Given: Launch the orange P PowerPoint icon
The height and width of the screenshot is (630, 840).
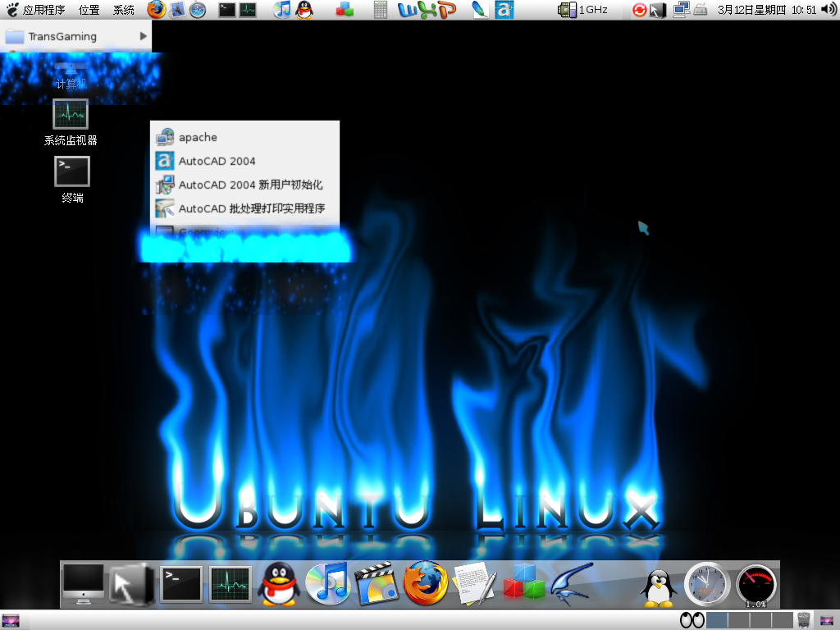Looking at the screenshot, I should tap(447, 10).
